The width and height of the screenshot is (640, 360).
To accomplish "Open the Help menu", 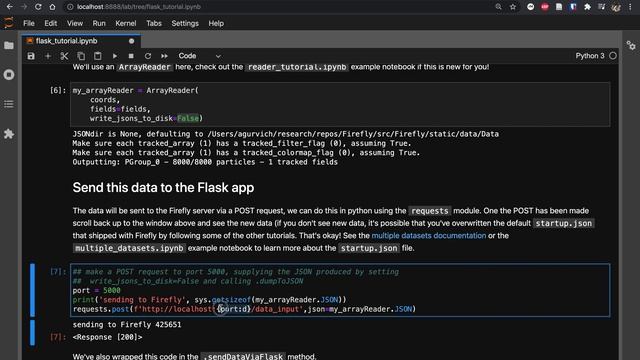I will point(216,23).
